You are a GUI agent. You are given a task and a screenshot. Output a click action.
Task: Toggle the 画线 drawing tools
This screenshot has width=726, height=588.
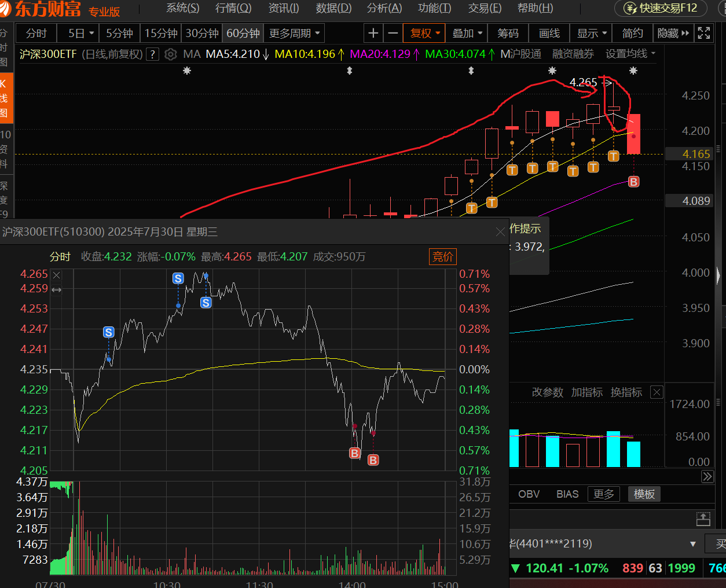coord(549,33)
